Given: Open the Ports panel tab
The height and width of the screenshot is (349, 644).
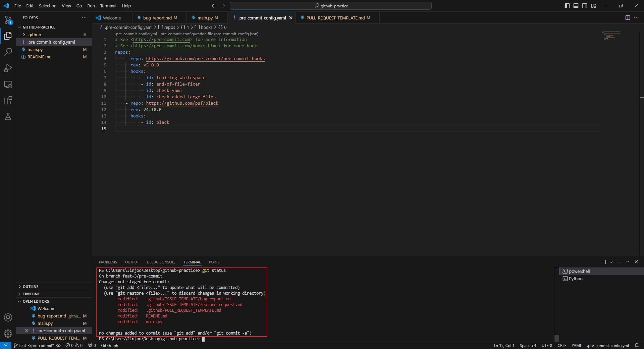Looking at the screenshot, I should click(214, 262).
